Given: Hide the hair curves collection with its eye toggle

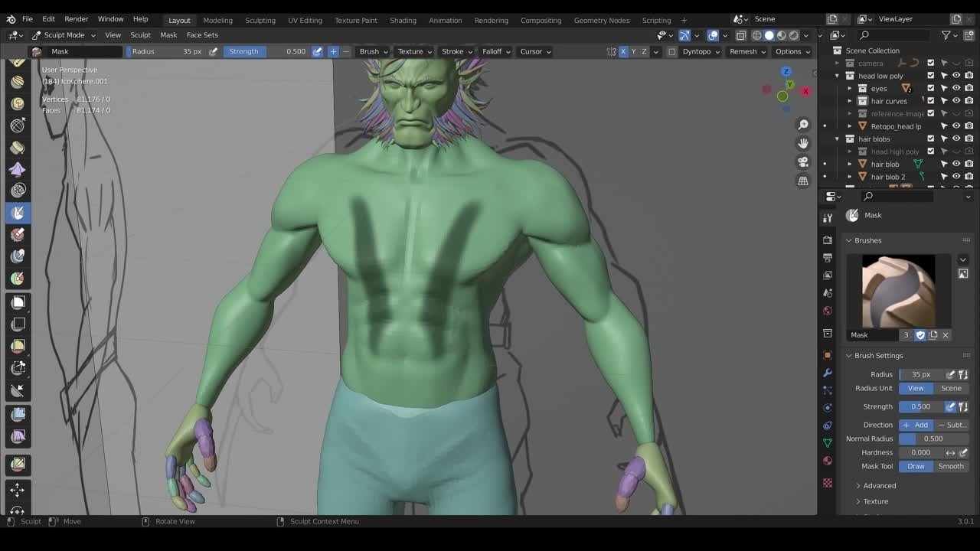Looking at the screenshot, I should [956, 100].
